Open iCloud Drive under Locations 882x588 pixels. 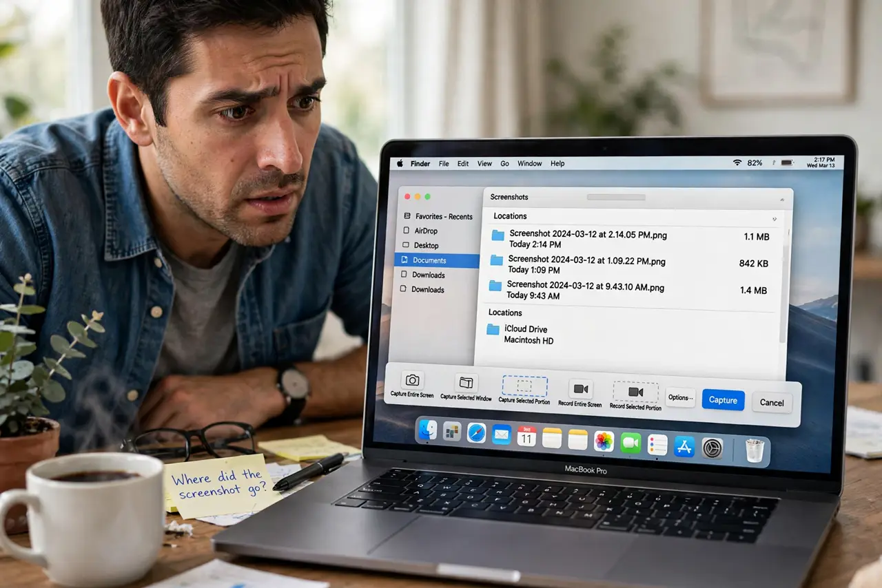(x=526, y=329)
